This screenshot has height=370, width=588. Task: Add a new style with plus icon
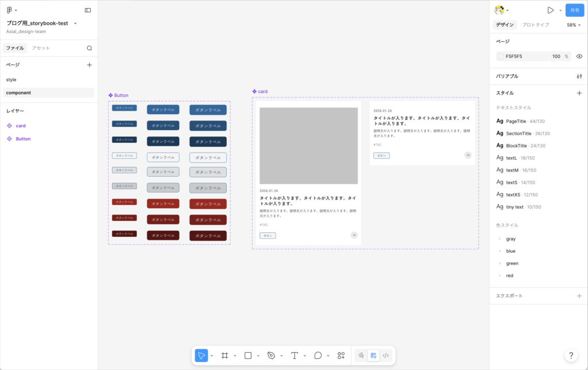579,93
